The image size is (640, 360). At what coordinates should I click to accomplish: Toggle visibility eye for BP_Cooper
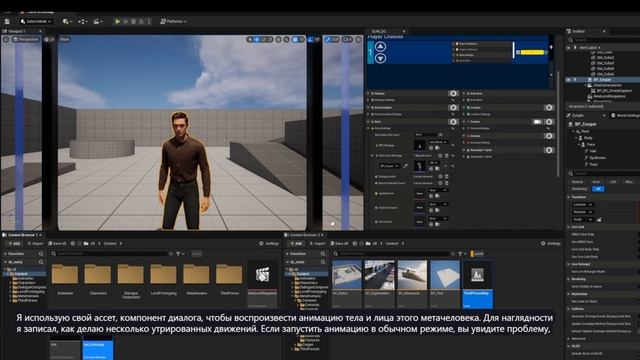tap(569, 80)
